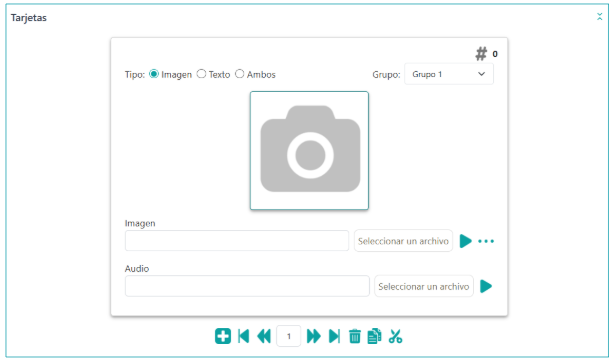The image size is (616, 363).
Task: Jump to the last card
Action: (x=334, y=336)
